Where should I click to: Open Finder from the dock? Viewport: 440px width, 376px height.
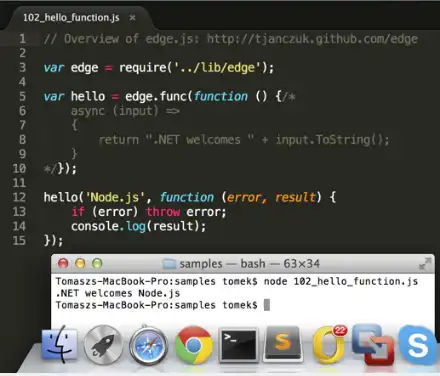(59, 344)
